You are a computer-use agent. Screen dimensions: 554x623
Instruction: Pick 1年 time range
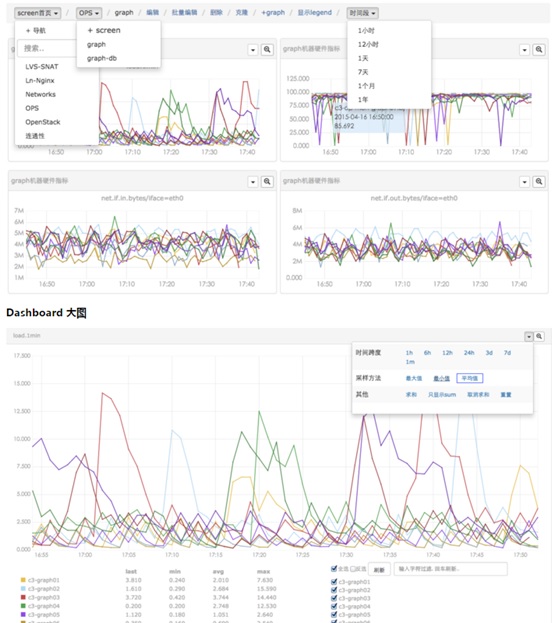tap(363, 99)
